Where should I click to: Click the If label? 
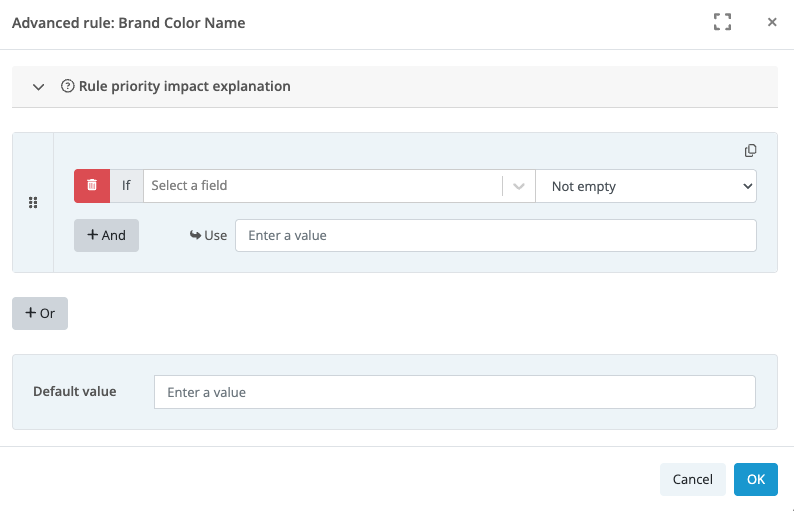126,185
